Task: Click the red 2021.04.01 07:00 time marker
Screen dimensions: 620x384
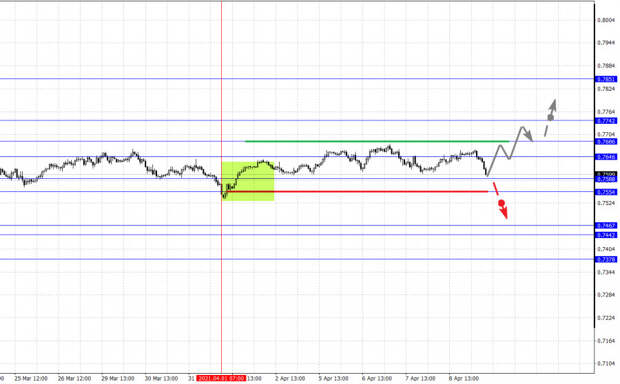Action: click(x=221, y=378)
